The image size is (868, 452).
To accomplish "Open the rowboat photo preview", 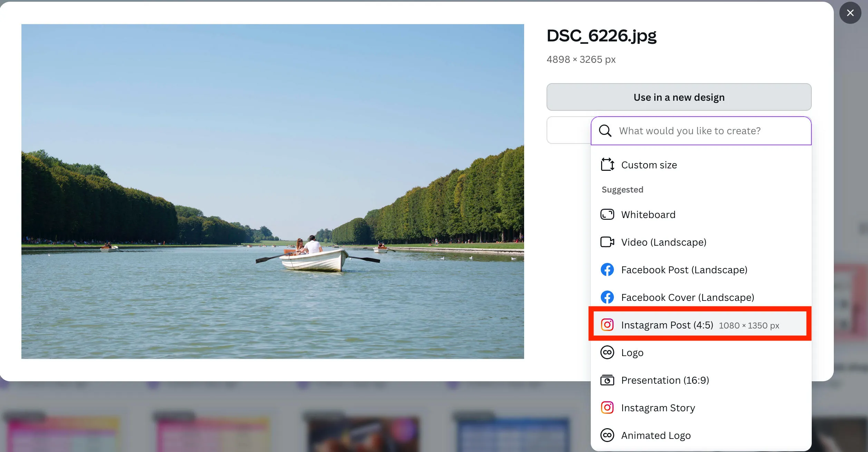I will coord(272,191).
